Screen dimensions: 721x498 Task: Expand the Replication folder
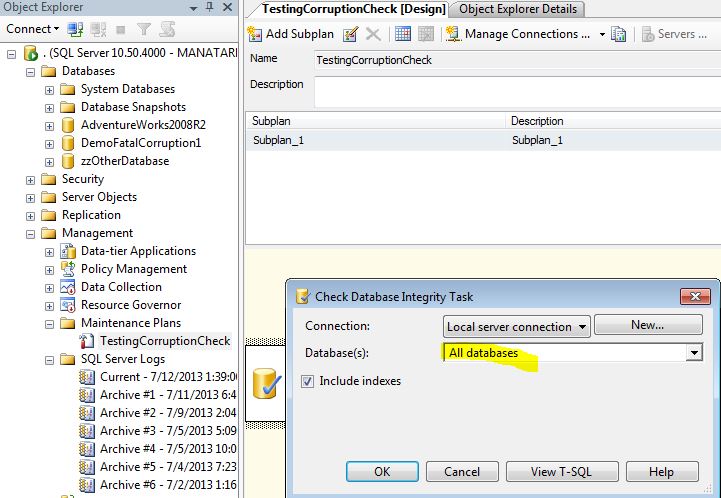pyautogui.click(x=30, y=216)
